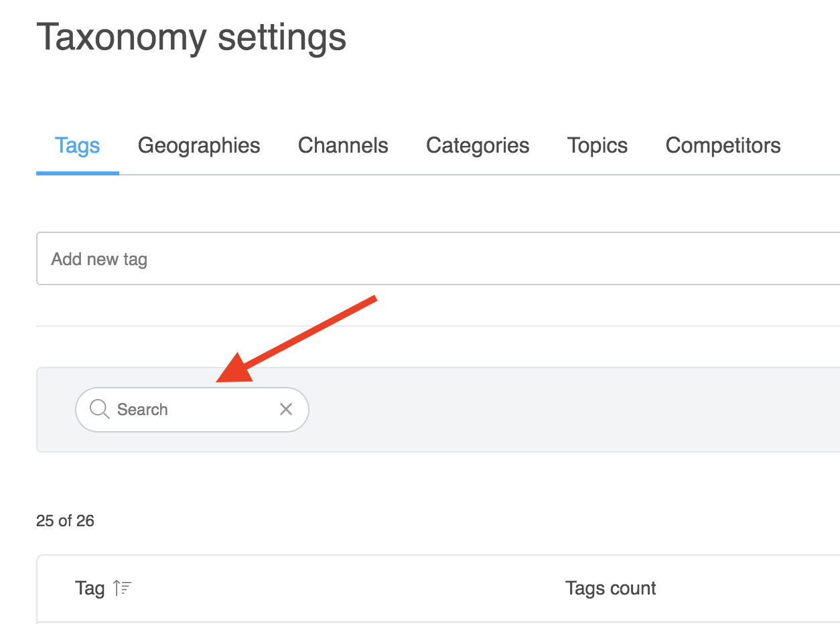The image size is (840, 624).
Task: Focus the Add new tag input field
Action: [435, 259]
